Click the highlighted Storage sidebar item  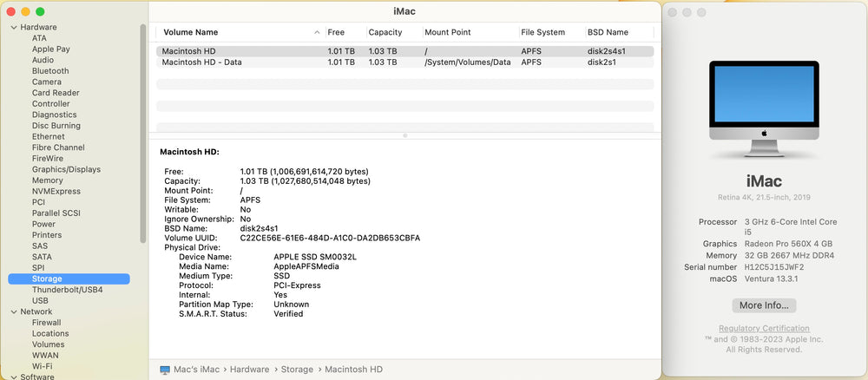(69, 278)
